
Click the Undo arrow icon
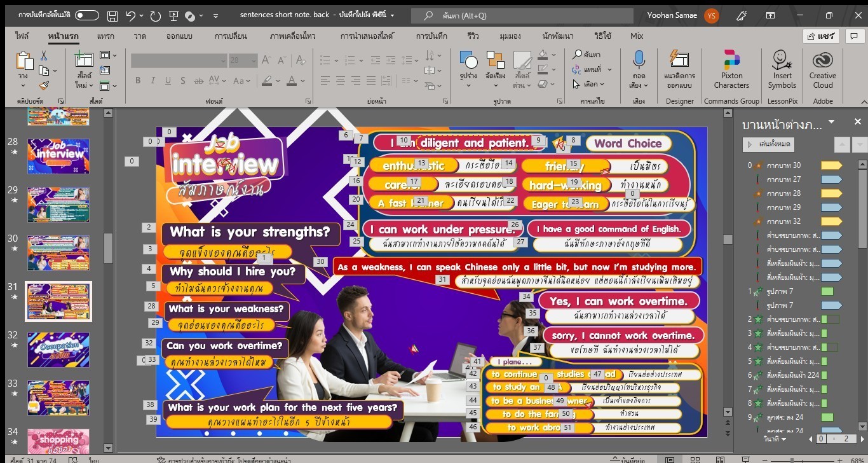(x=131, y=15)
